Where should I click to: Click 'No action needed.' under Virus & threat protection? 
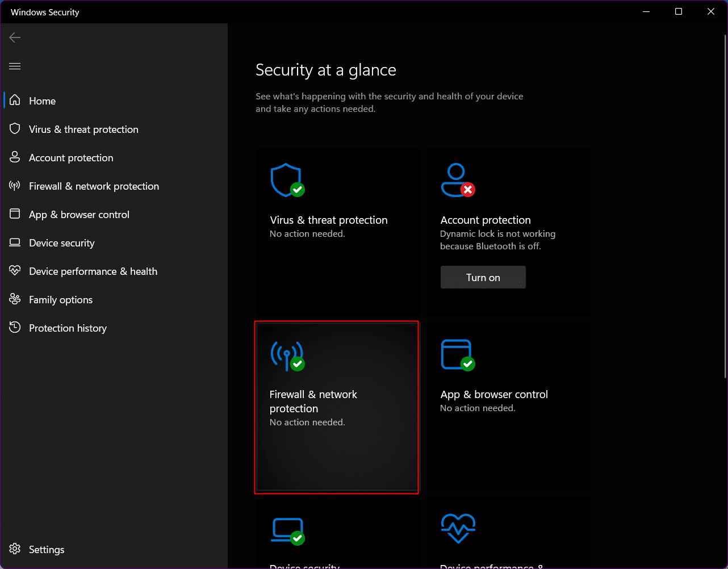tap(307, 233)
